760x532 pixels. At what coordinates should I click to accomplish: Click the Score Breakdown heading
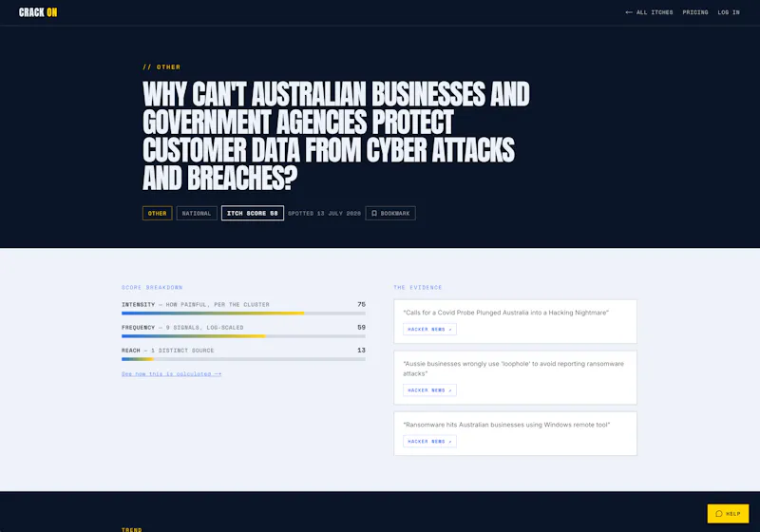coord(152,287)
